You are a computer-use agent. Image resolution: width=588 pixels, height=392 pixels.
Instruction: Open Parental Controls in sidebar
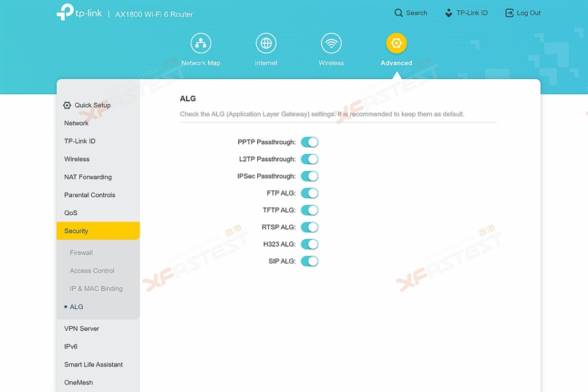pyautogui.click(x=98, y=195)
